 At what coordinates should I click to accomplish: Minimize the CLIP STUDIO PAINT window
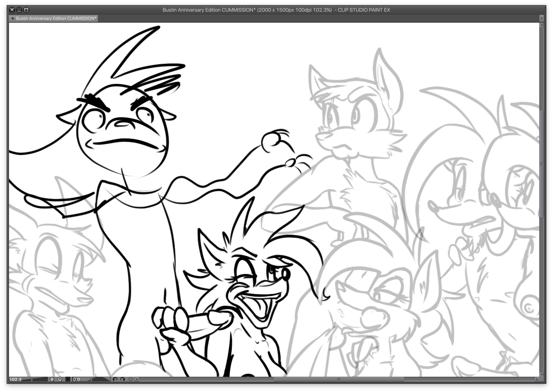coord(19,10)
